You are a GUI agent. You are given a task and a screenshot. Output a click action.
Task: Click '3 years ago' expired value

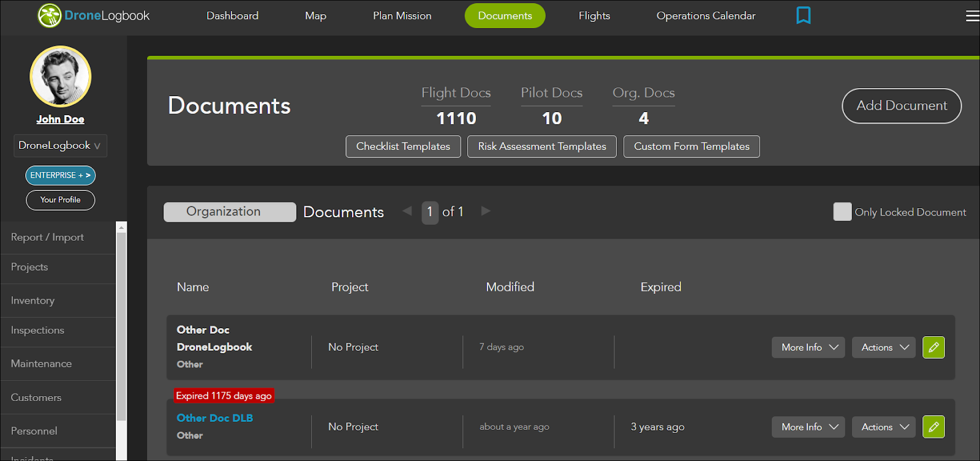click(x=657, y=427)
